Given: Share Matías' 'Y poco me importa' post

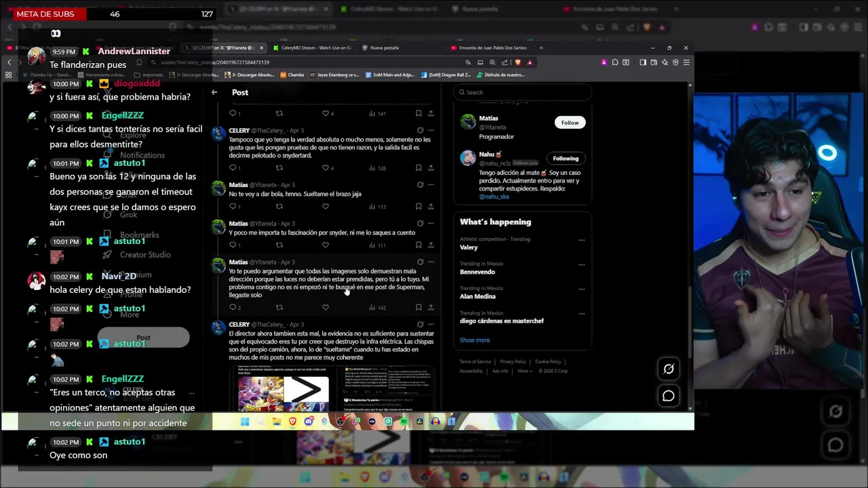Looking at the screenshot, I should coord(431,245).
